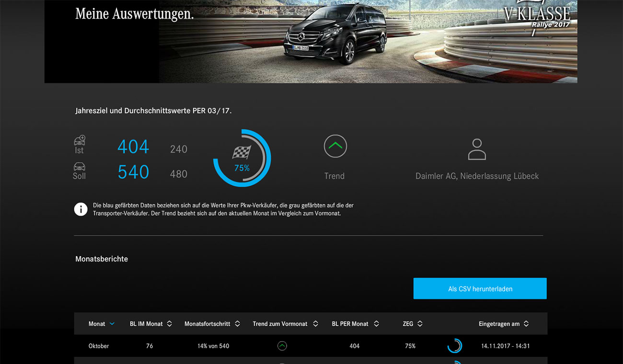Click the 75% ZEG cell in Oktober row

410,346
